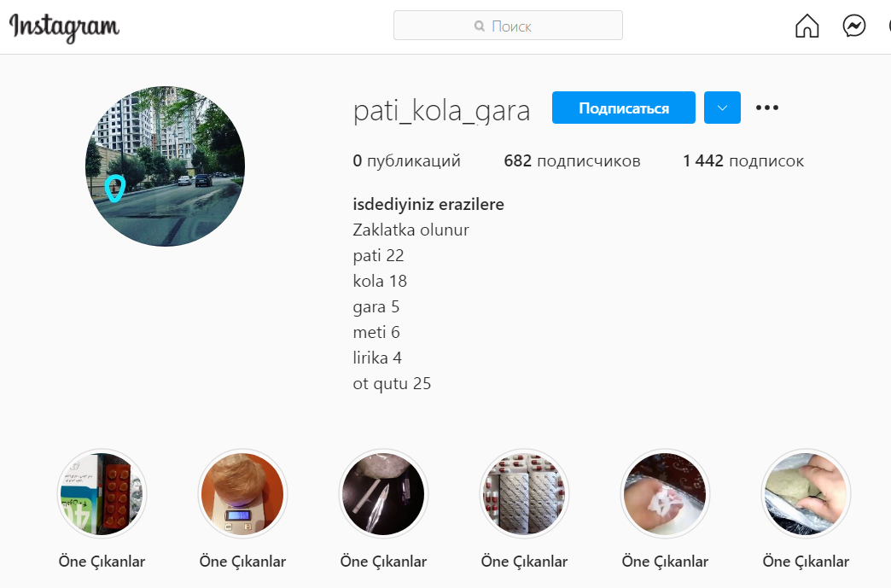Open the three-dot profile options menu
Screen dimensions: 891x588
tap(766, 108)
